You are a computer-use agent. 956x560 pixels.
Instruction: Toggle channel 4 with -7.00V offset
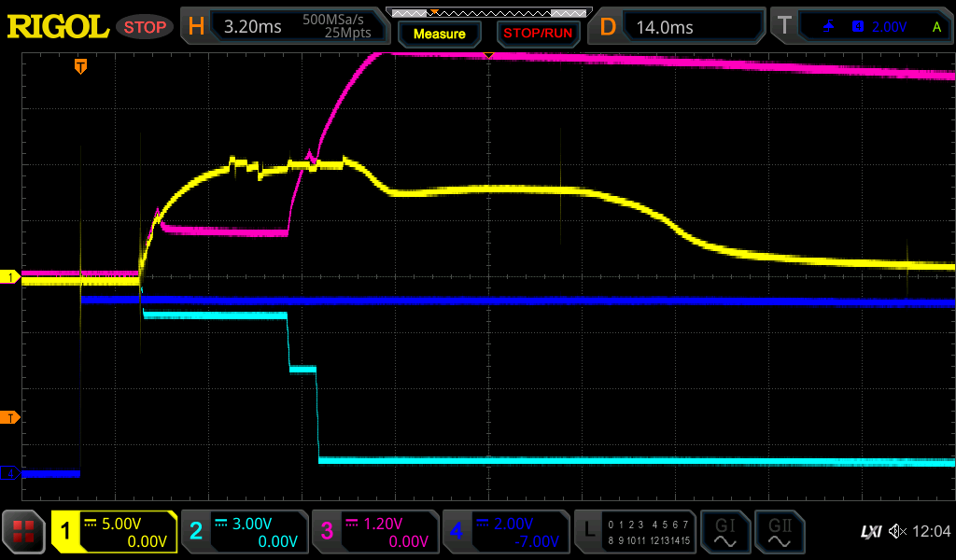[x=505, y=532]
